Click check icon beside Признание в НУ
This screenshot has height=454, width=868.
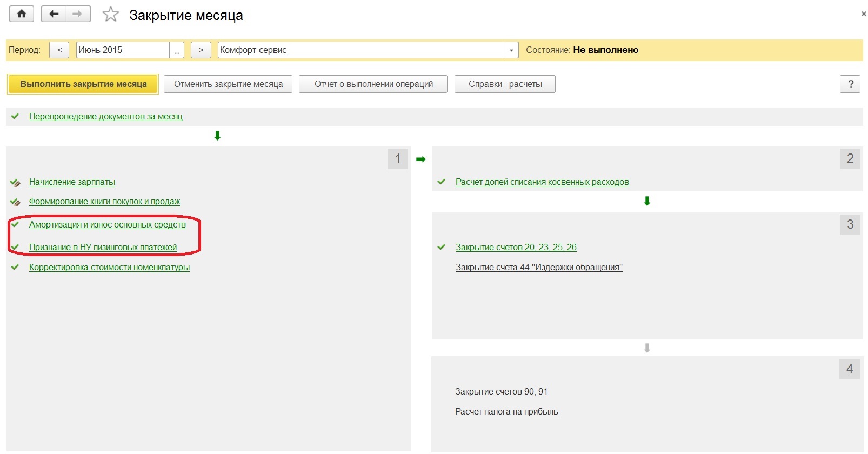pos(15,247)
